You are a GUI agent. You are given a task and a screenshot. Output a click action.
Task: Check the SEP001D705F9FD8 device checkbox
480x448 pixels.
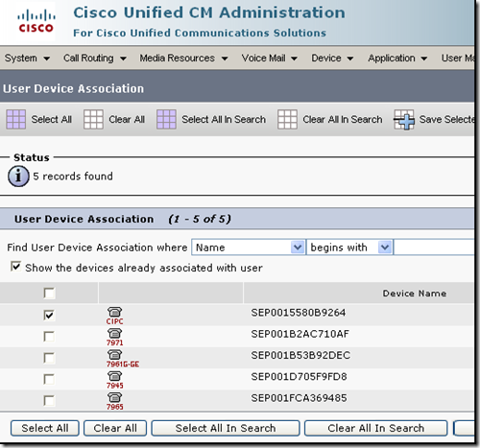click(x=49, y=379)
